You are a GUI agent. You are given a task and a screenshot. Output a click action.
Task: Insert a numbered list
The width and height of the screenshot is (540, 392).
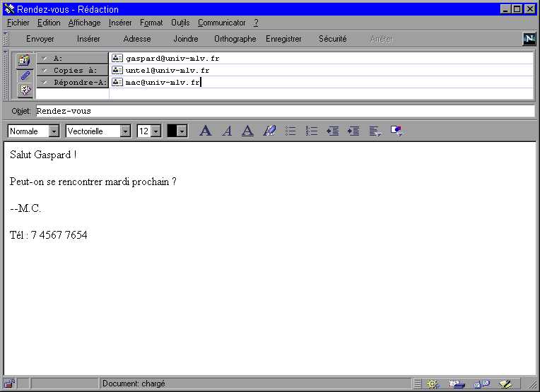pyautogui.click(x=311, y=131)
